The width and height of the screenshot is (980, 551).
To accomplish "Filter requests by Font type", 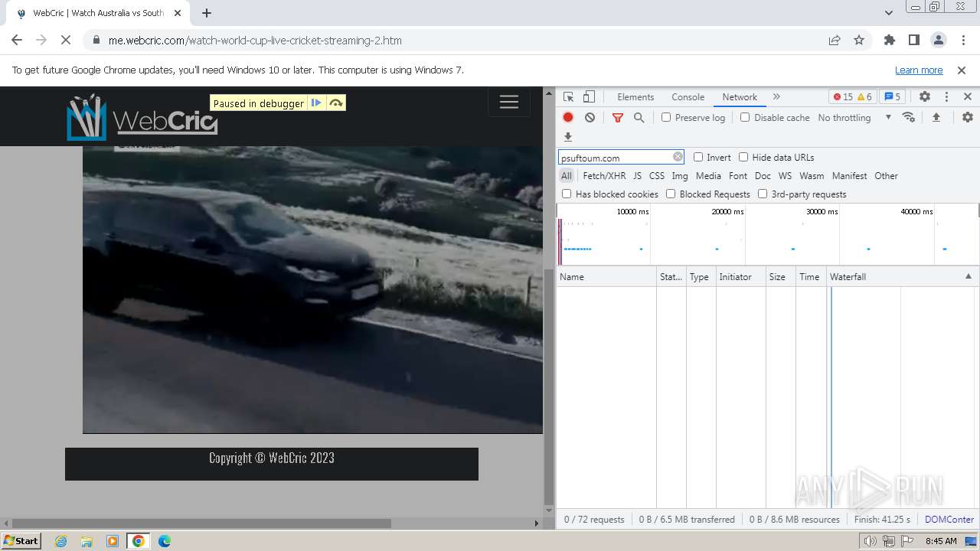I will pos(738,175).
